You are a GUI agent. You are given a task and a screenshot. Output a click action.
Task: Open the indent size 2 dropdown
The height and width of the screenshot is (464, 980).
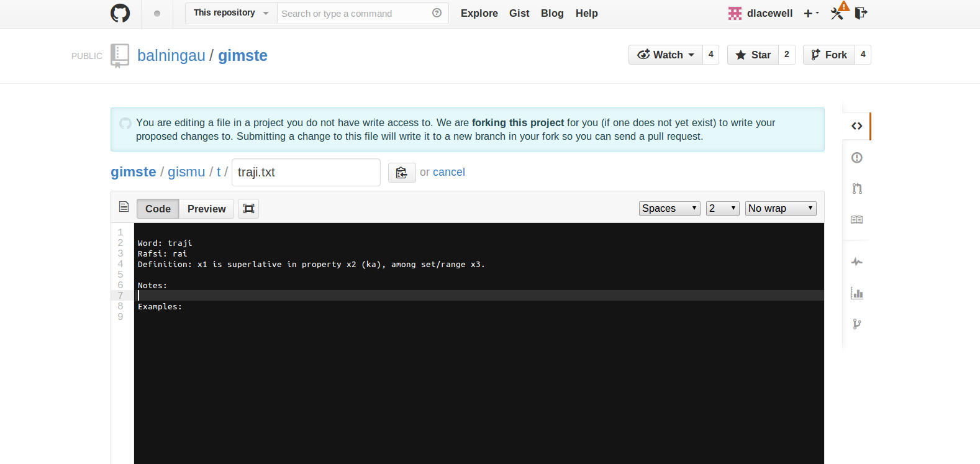pyautogui.click(x=723, y=209)
